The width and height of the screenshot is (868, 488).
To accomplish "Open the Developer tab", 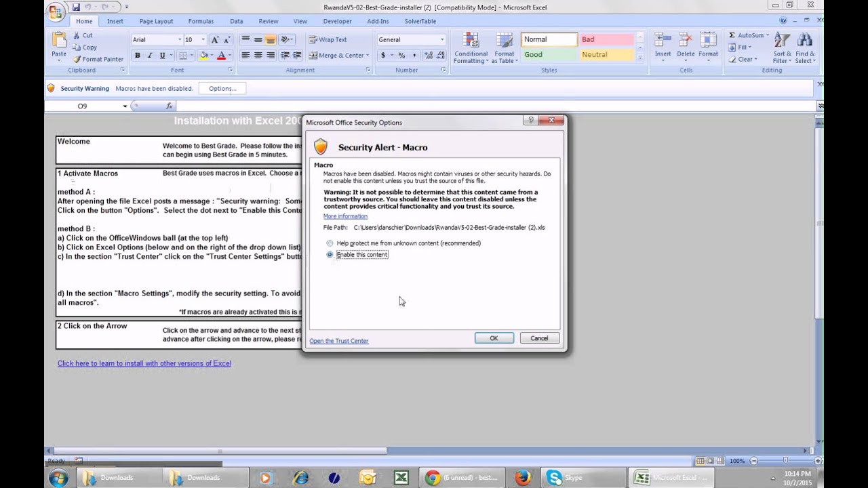I will tap(337, 21).
